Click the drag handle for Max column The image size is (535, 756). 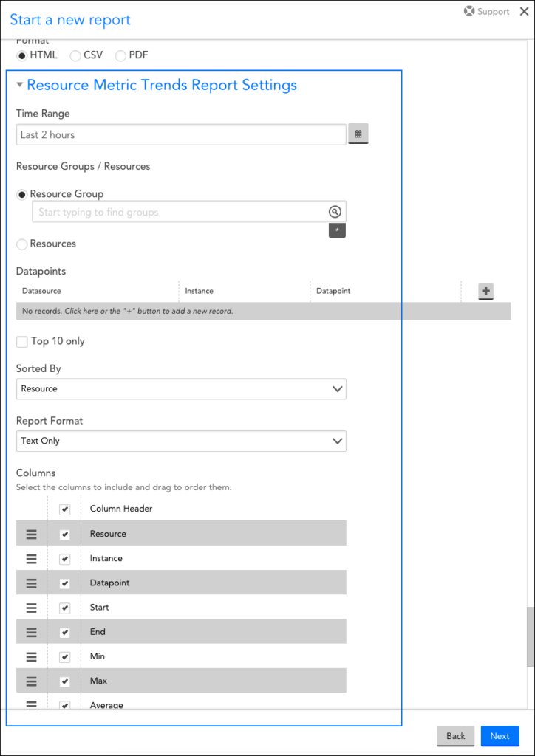click(31, 681)
